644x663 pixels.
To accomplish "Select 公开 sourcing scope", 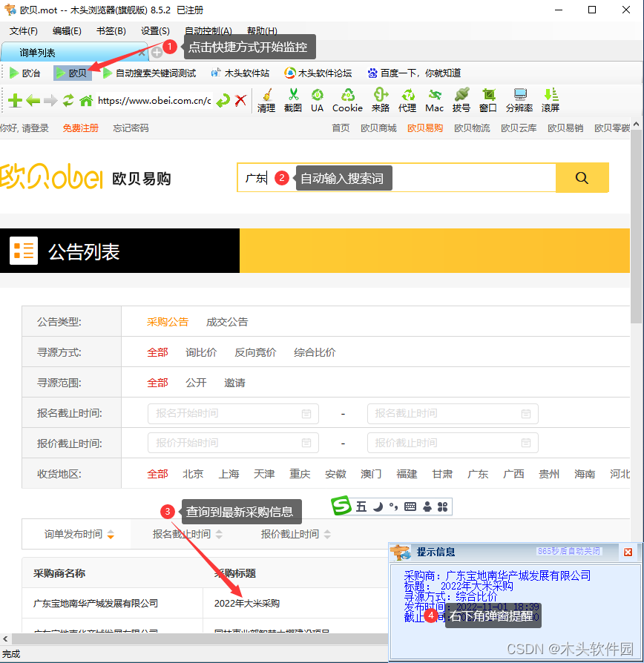I will point(196,383).
